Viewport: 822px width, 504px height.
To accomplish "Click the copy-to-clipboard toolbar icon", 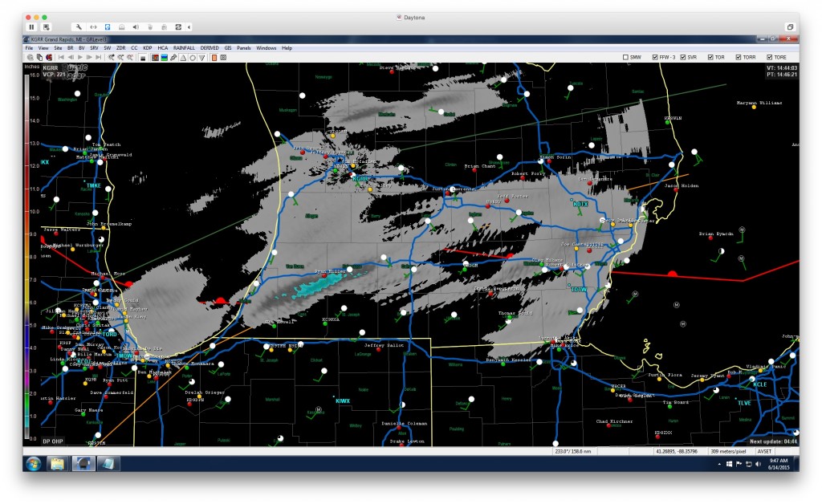I will pos(39,57).
